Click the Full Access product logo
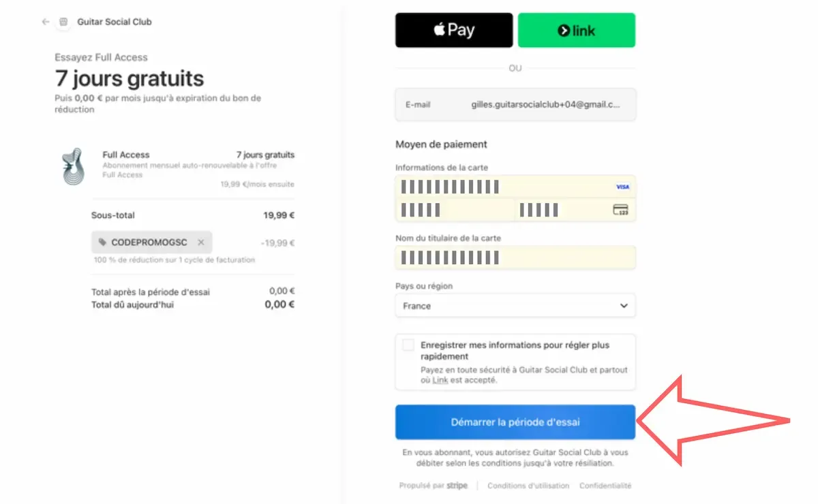The width and height of the screenshot is (818, 504). click(72, 166)
